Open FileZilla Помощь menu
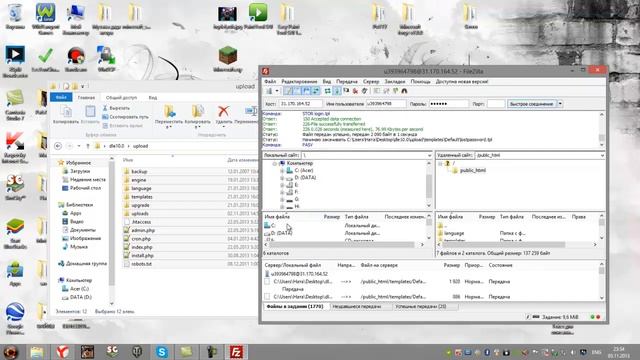Screen dimensions: 640x360 tap(420, 82)
